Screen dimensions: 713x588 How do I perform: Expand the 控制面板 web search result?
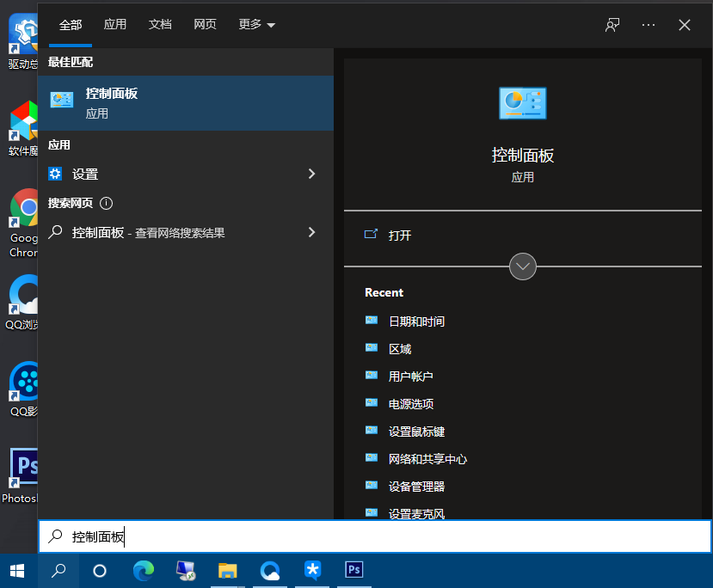[311, 232]
